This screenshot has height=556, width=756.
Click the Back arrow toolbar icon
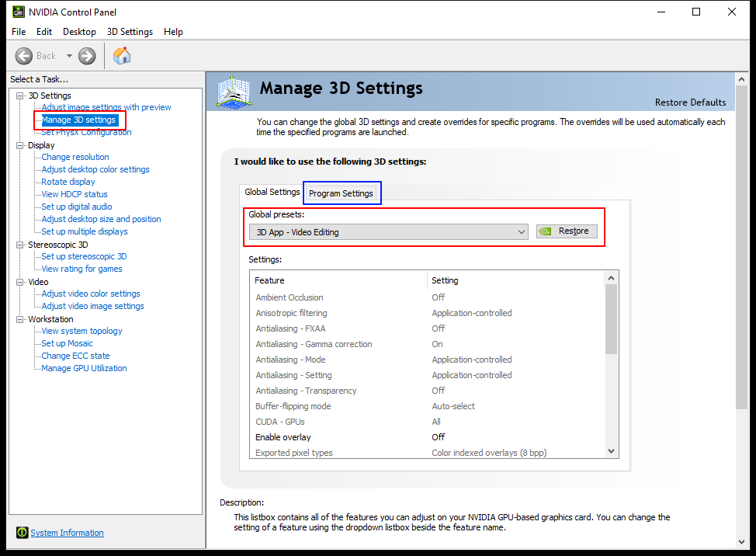click(x=23, y=56)
